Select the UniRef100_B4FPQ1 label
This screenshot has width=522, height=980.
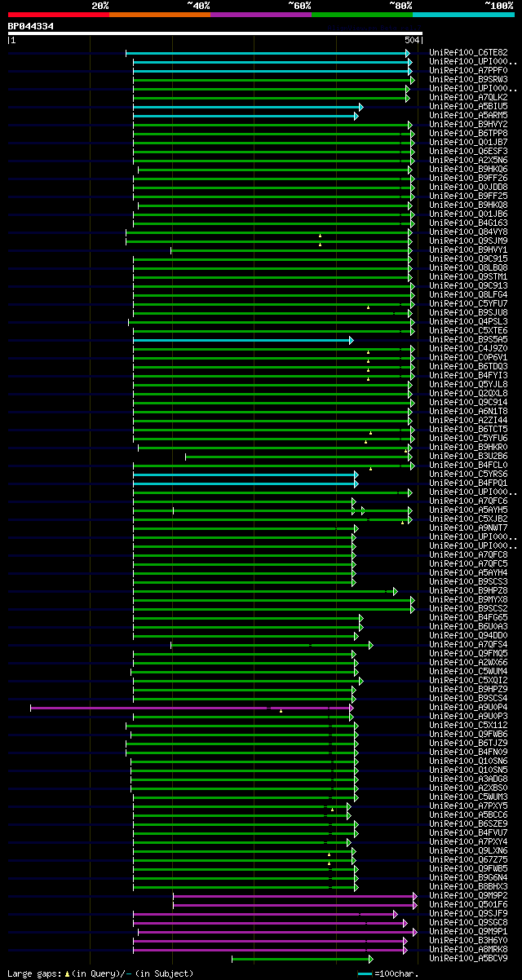(x=468, y=483)
